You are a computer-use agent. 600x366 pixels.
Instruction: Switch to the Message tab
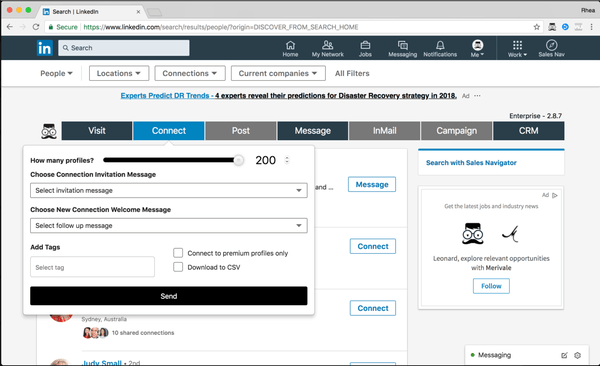click(x=313, y=131)
